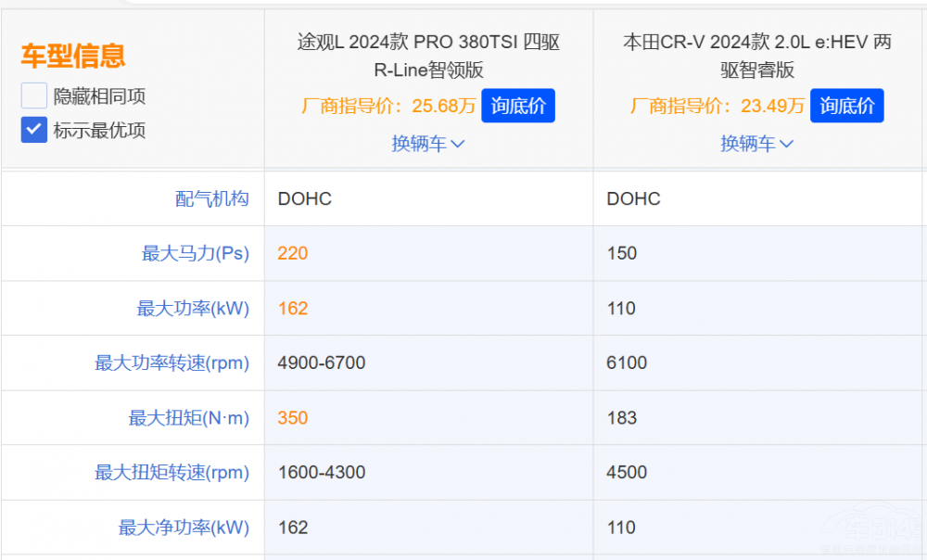
Task: Select the 最大扭矩(N·m) row label
Action: click(188, 418)
